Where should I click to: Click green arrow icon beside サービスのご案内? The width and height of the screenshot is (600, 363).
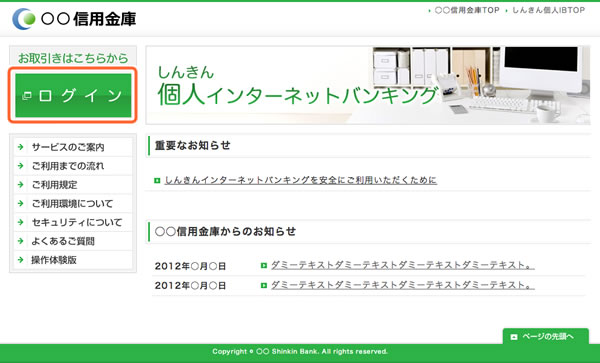click(x=21, y=147)
